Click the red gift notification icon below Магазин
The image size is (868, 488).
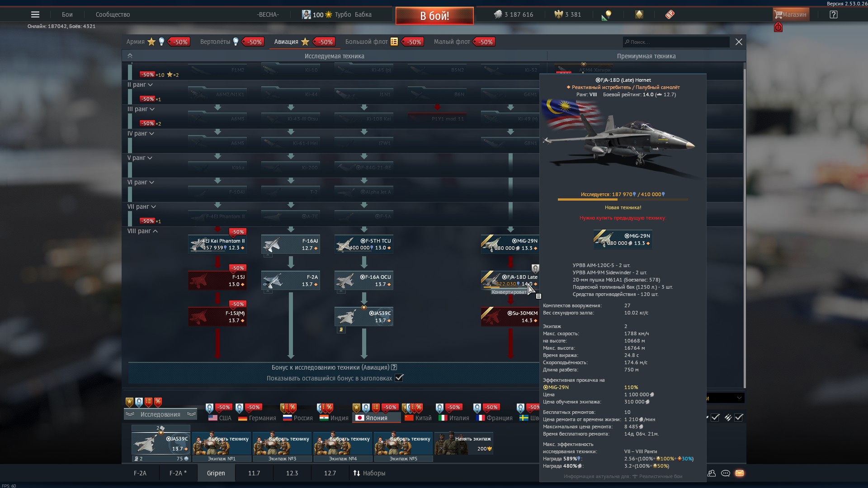click(x=778, y=28)
